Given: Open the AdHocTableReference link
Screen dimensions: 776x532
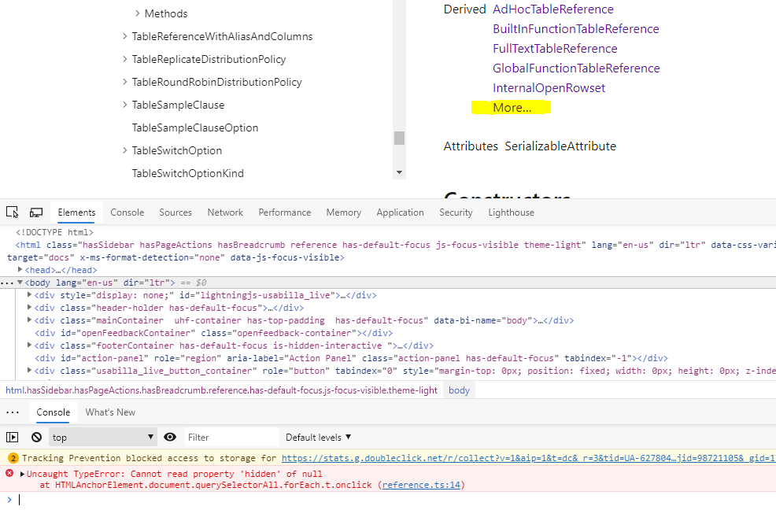Looking at the screenshot, I should pyautogui.click(x=552, y=9).
